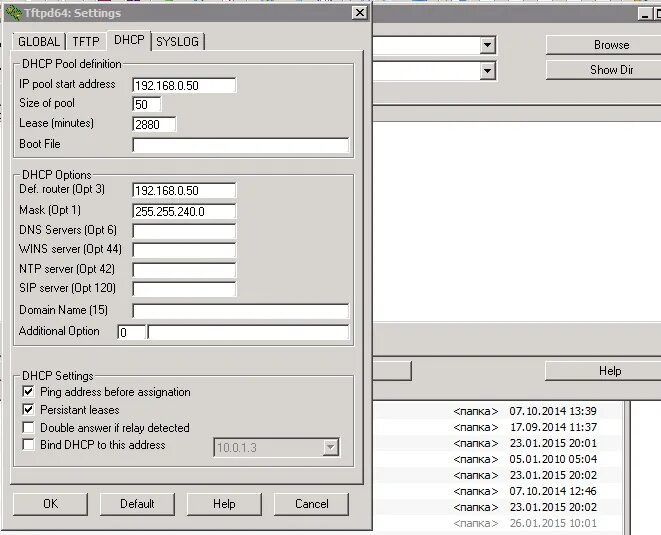The width and height of the screenshot is (661, 535).
Task: Select folder row dated 17.09.2014 11:37
Action: tap(497, 427)
